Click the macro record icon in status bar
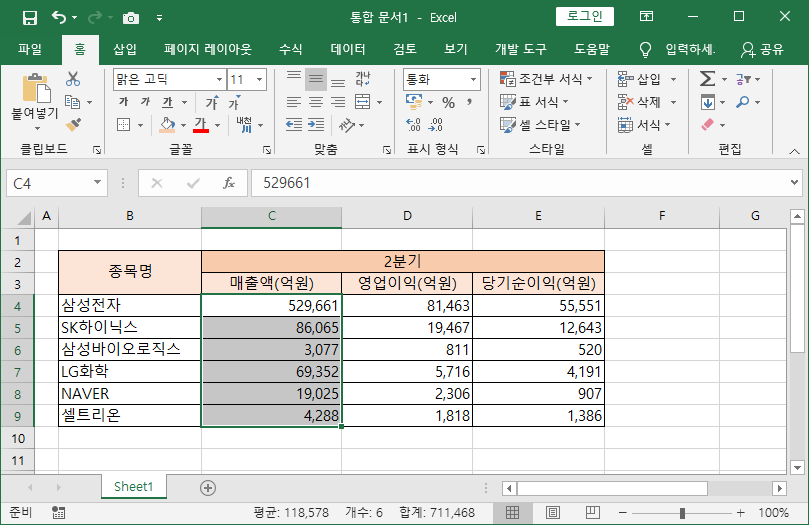The image size is (809, 525). point(58,513)
